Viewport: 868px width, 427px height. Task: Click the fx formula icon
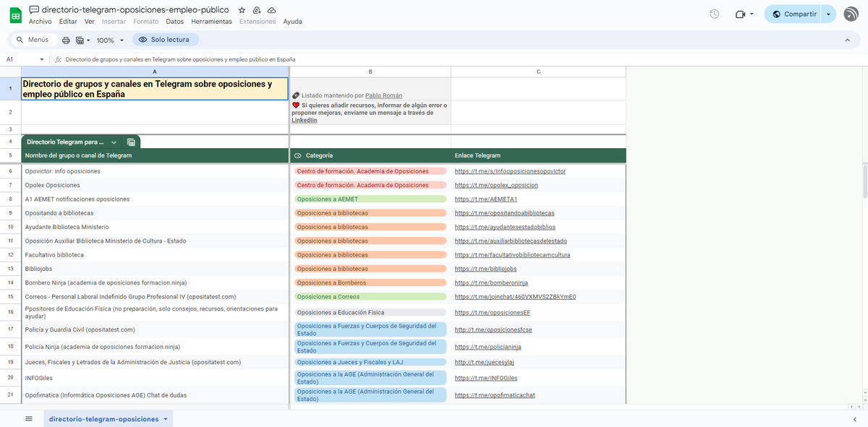(x=58, y=59)
